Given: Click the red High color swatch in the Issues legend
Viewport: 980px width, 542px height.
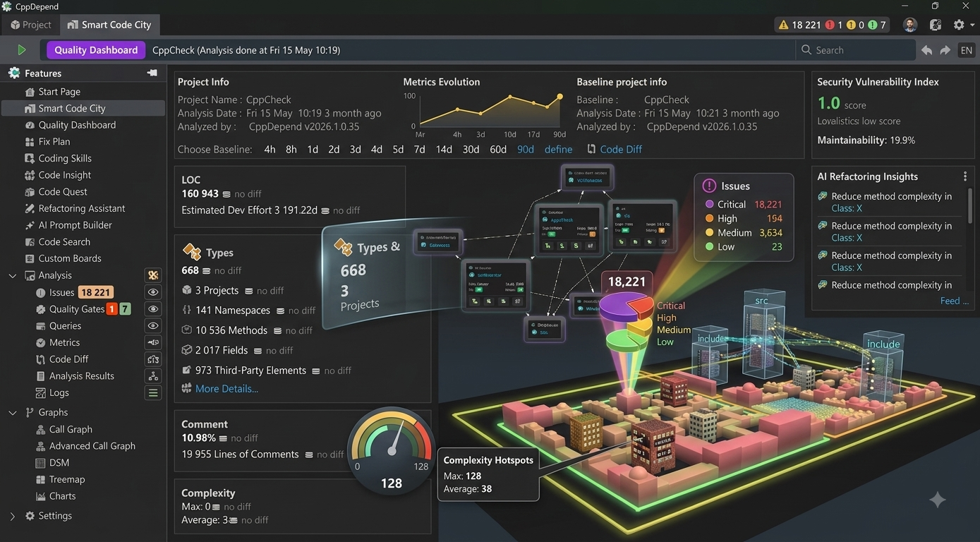Looking at the screenshot, I should (x=710, y=219).
